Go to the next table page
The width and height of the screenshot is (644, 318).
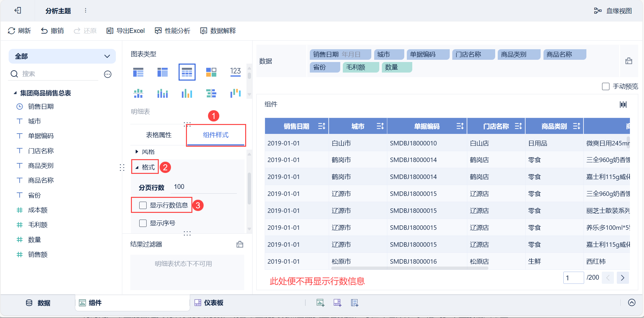(623, 278)
